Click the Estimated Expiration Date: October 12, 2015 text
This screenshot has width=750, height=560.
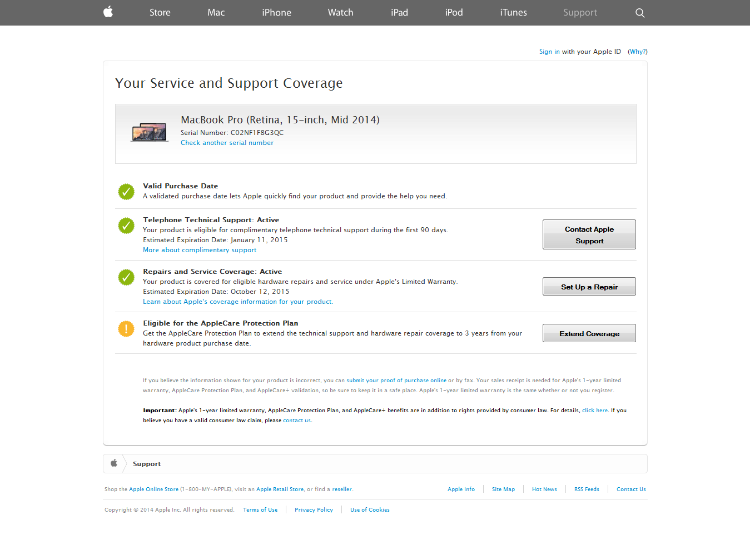tap(216, 292)
